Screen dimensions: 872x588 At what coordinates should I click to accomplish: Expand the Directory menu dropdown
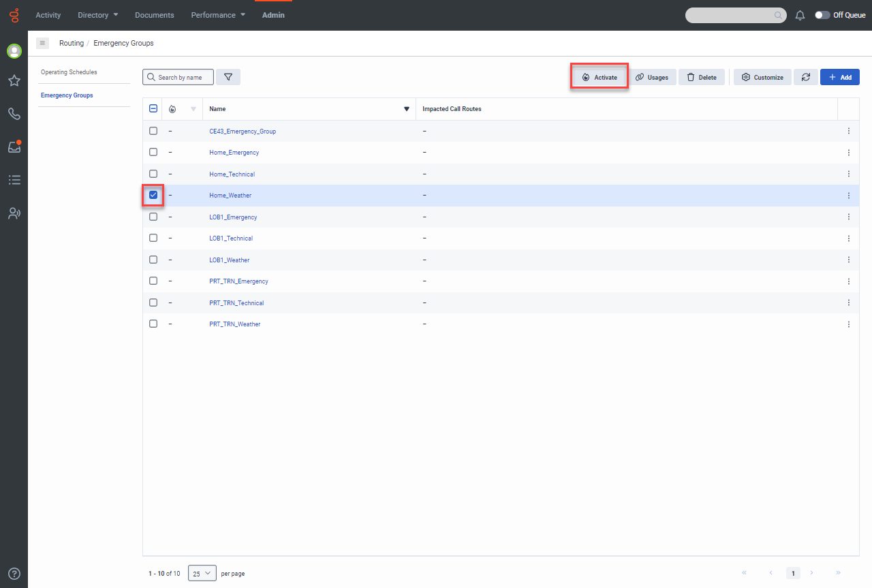97,15
